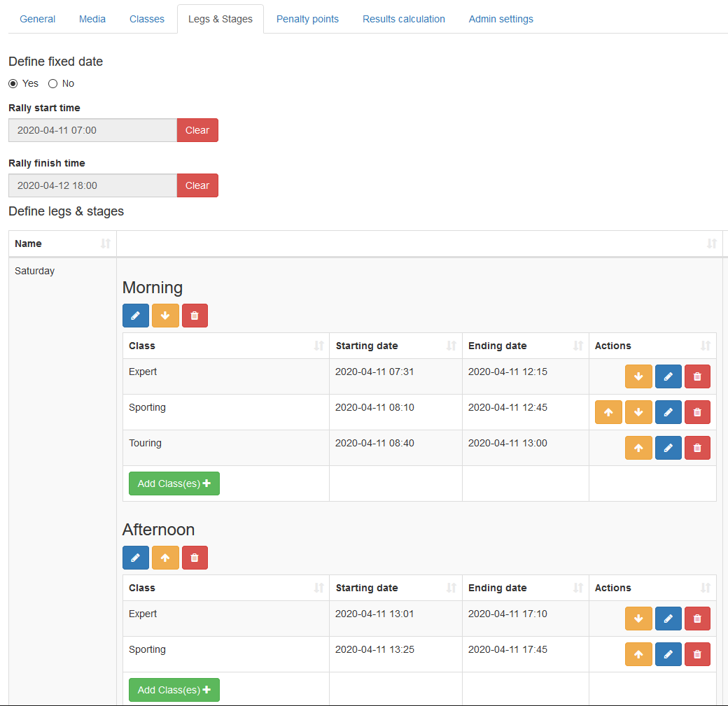Delete the Morning stage
The image size is (728, 706).
(195, 316)
